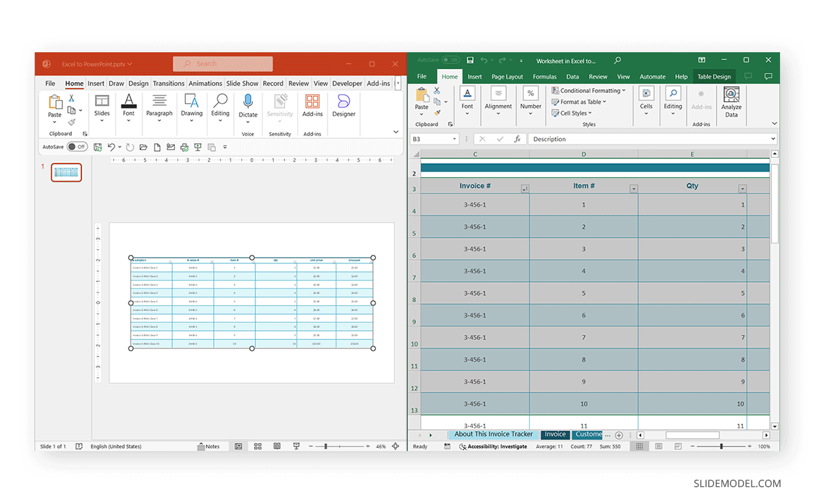Click Excel Save disk icon
The image size is (814, 504).
tap(470, 60)
